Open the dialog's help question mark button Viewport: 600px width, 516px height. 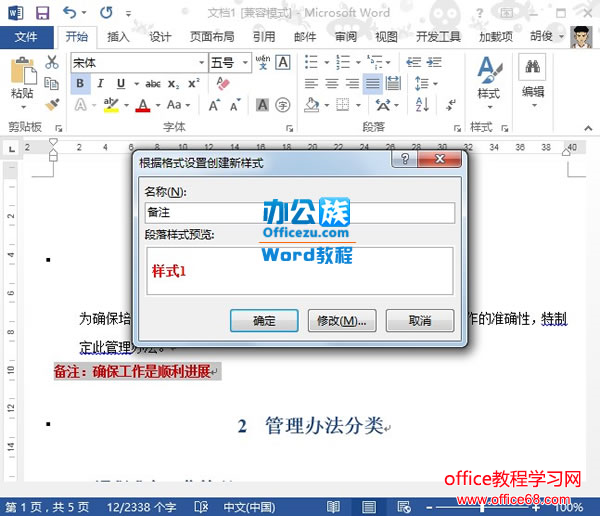404,159
